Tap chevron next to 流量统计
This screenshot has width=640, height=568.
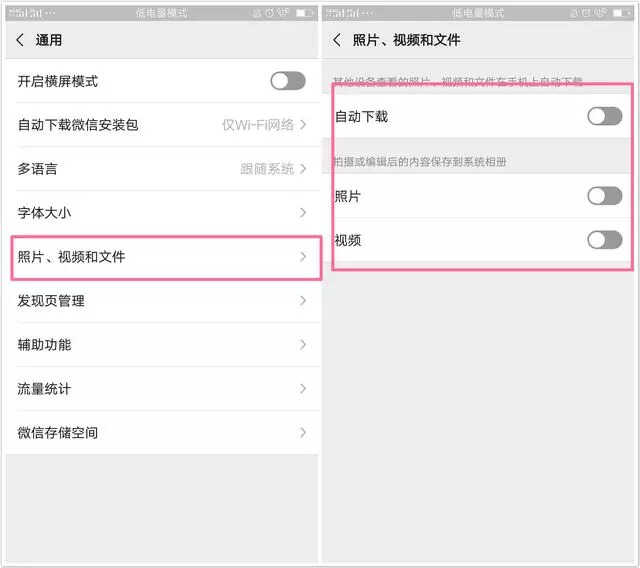(303, 389)
